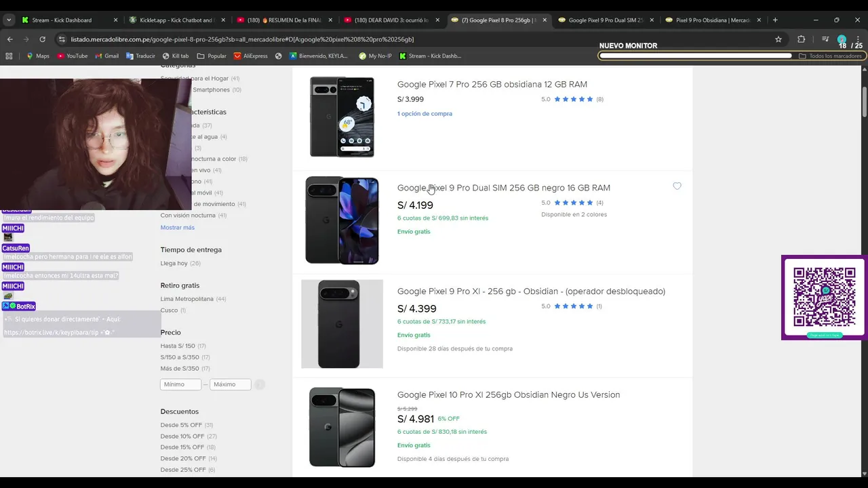Open the Todos los marcadores folder
This screenshot has height=488, width=868.
coord(830,56)
